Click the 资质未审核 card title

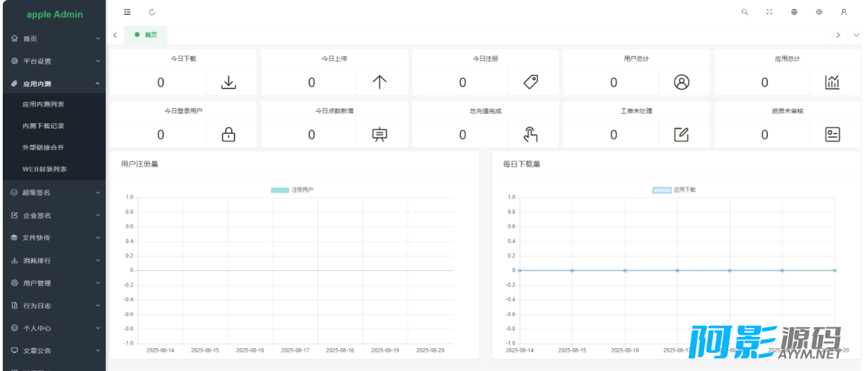787,111
